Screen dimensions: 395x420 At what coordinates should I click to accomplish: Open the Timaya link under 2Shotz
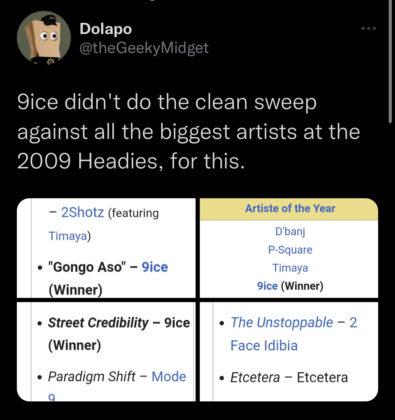pyautogui.click(x=68, y=236)
